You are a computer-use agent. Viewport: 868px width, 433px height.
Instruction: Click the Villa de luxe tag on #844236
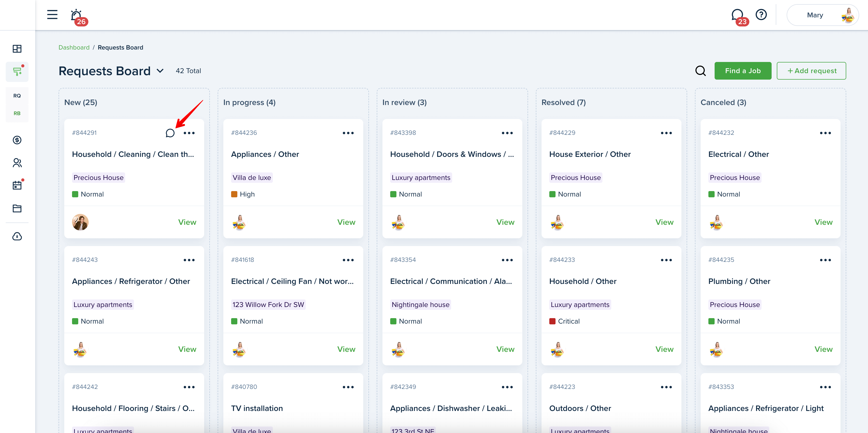click(252, 178)
